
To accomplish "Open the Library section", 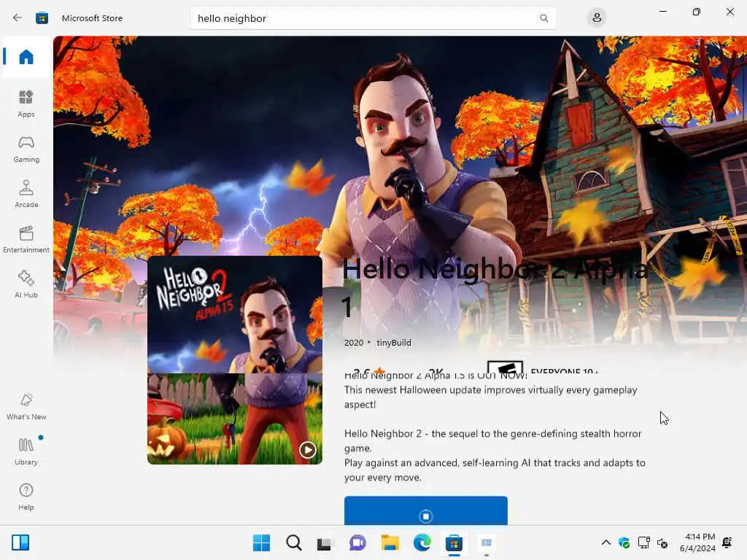I will tap(26, 452).
